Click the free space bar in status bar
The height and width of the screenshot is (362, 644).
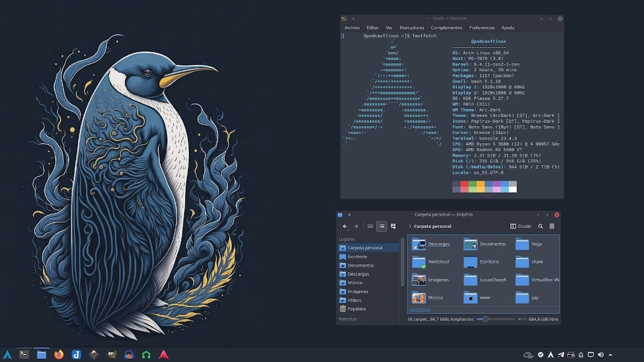[522, 319]
